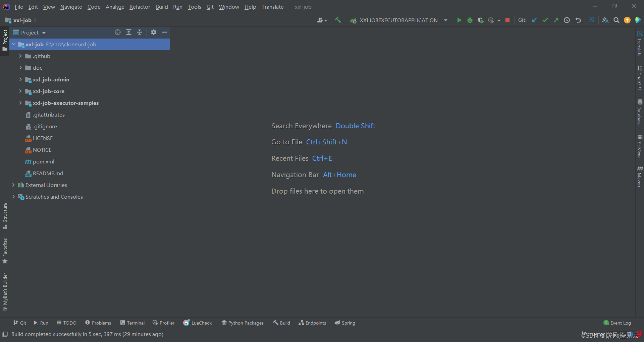Open the Analyze menu
The height and width of the screenshot is (342, 644).
click(115, 7)
